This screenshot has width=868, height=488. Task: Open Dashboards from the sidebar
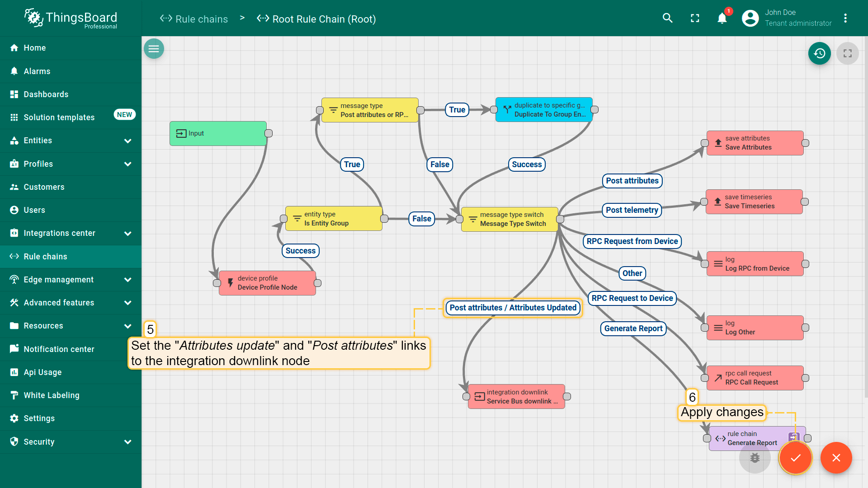[46, 94]
